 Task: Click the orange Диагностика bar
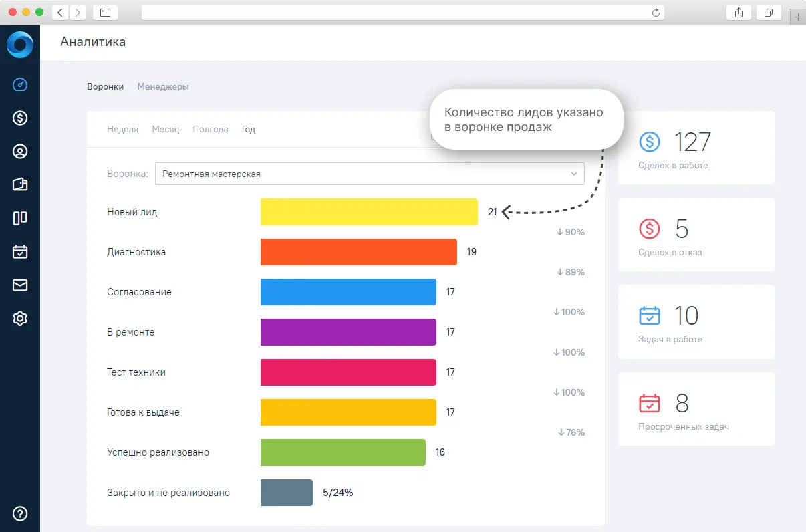pos(359,252)
